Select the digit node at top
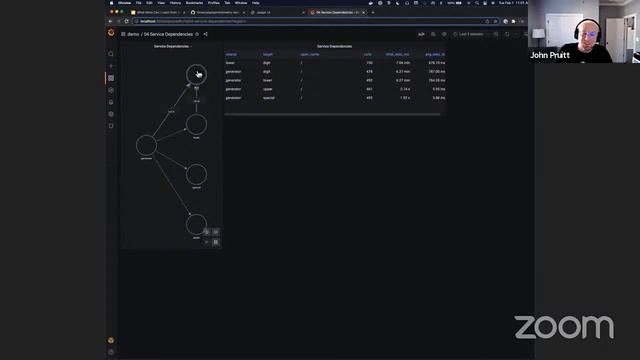 (196, 74)
